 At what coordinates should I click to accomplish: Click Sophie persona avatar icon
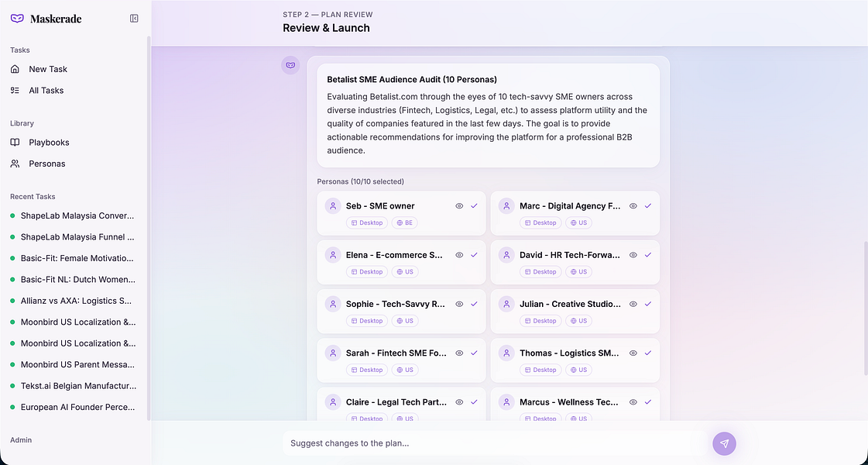[333, 304]
